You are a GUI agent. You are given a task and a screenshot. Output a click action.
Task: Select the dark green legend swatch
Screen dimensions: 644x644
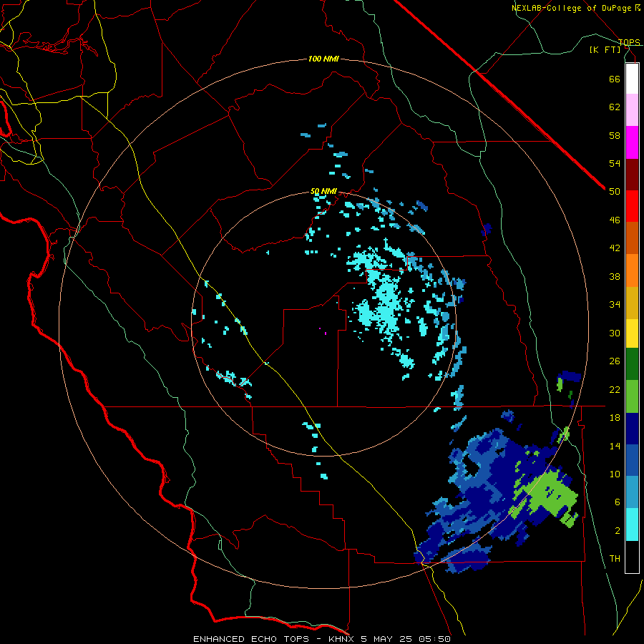(x=632, y=364)
